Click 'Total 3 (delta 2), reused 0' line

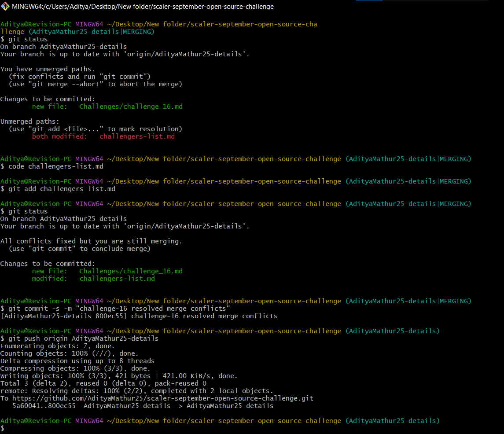click(x=103, y=383)
